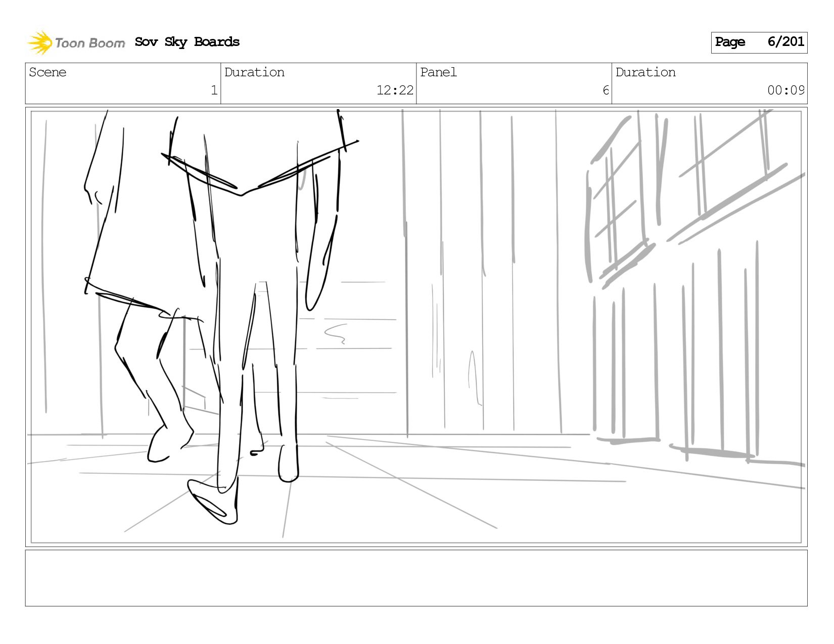Click the 'Page 6/201' box

(x=759, y=42)
